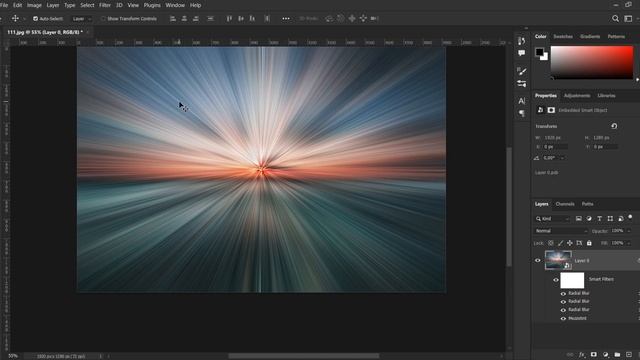Image resolution: width=640 pixels, height=360 pixels.
Task: Open the Fill value dropdown arrow
Action: pos(629,243)
